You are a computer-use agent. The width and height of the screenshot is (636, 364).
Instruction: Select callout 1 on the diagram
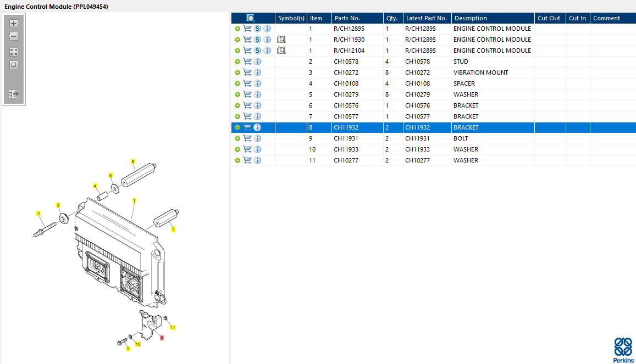pos(134,200)
